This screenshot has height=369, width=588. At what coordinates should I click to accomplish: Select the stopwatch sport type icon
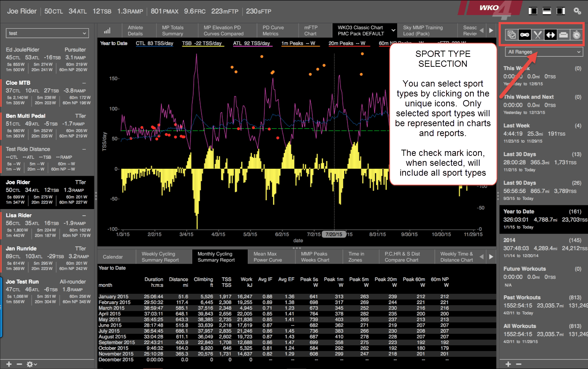click(576, 35)
